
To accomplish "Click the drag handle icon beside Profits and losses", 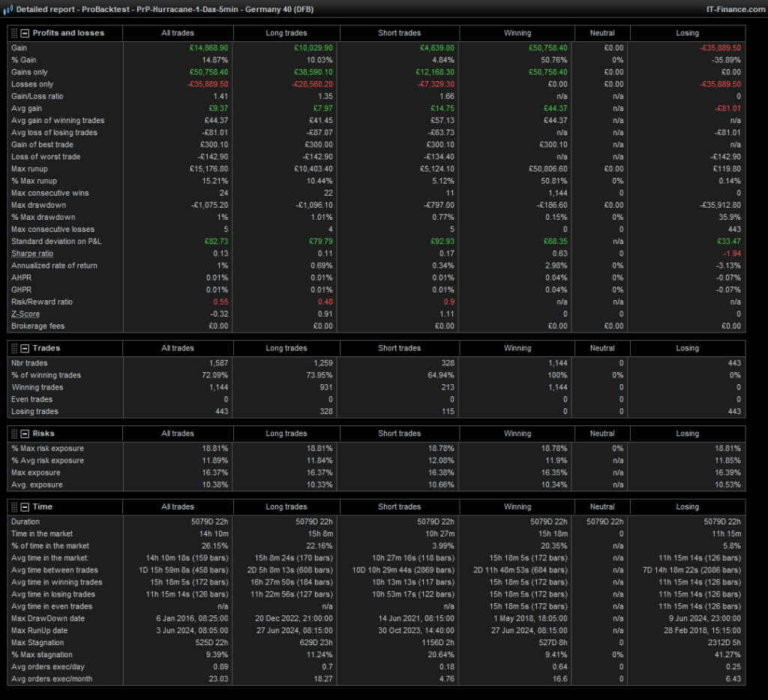I will pyautogui.click(x=13, y=32).
